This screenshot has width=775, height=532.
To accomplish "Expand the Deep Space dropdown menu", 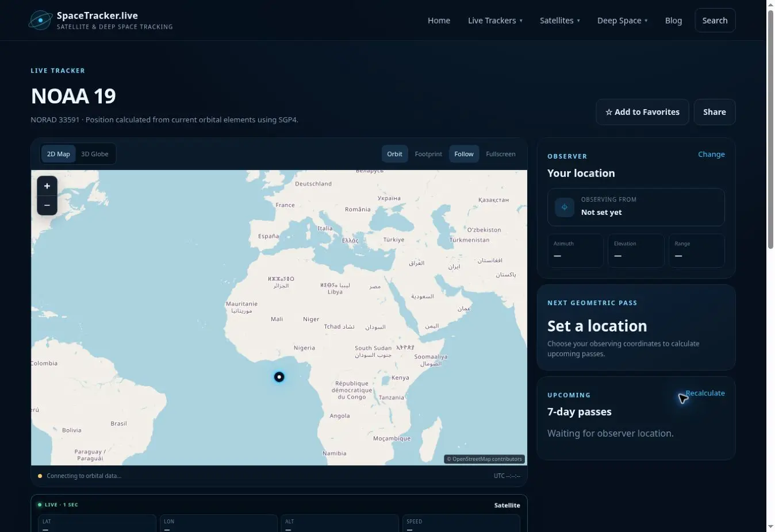I will pyautogui.click(x=623, y=21).
